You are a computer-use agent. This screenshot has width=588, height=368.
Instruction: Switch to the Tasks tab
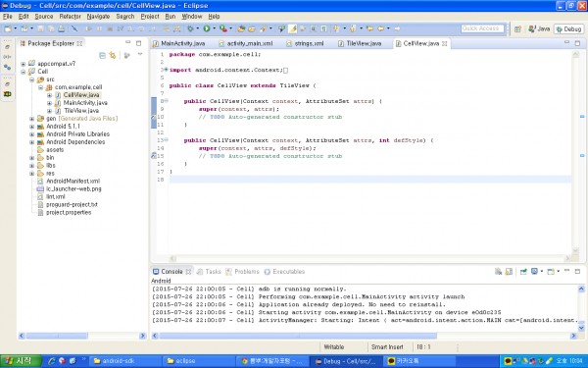[209, 272]
